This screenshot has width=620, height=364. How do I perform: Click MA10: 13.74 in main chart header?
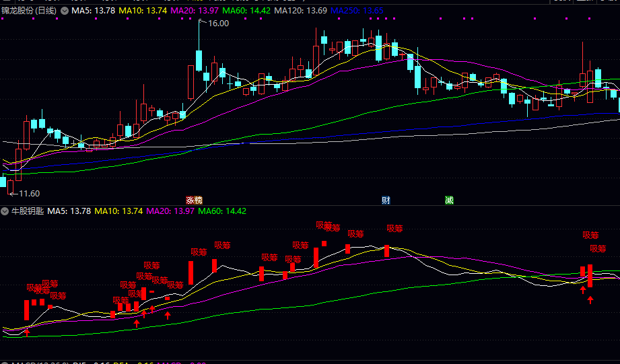click(143, 11)
